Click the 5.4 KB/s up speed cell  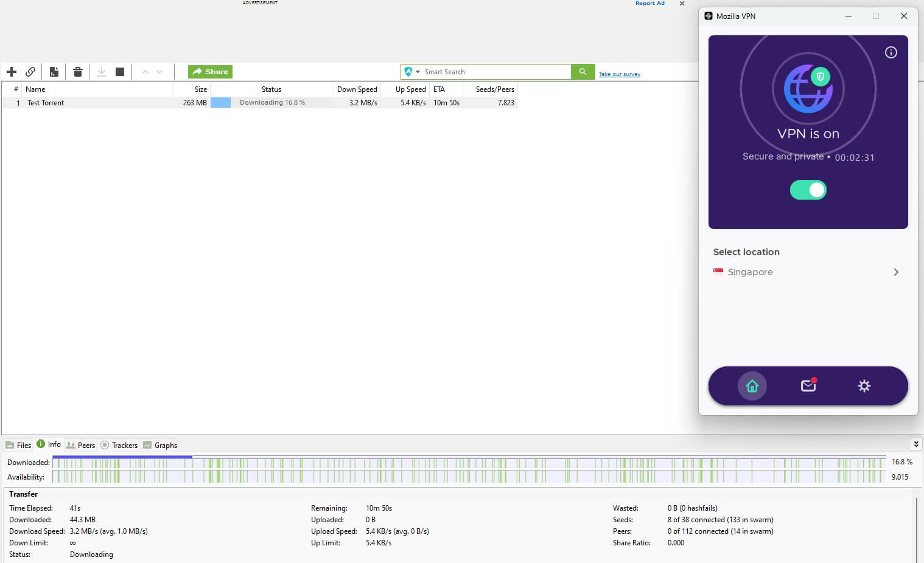413,103
